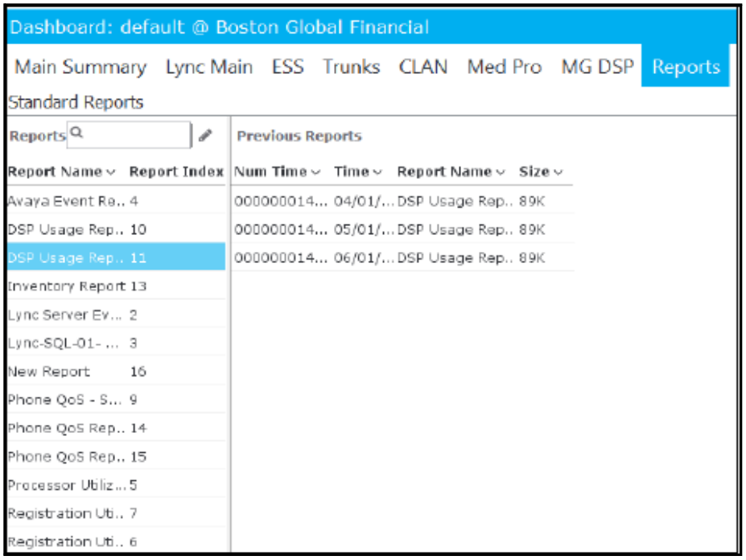The height and width of the screenshot is (560, 746).
Task: Click the dashboard title bar text
Action: coord(220,27)
